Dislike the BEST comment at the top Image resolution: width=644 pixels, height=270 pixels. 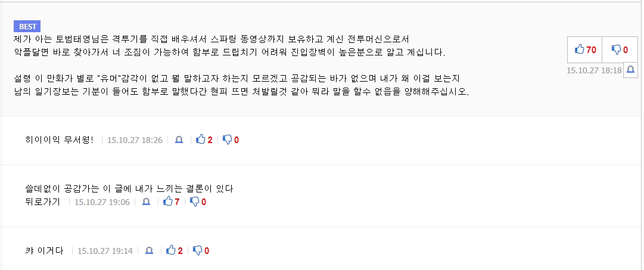(620, 49)
